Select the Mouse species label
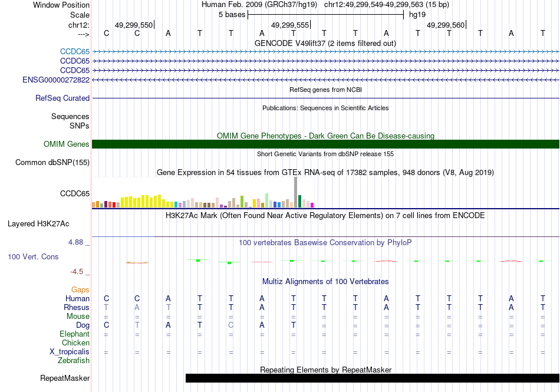The image size is (560, 392). (78, 317)
